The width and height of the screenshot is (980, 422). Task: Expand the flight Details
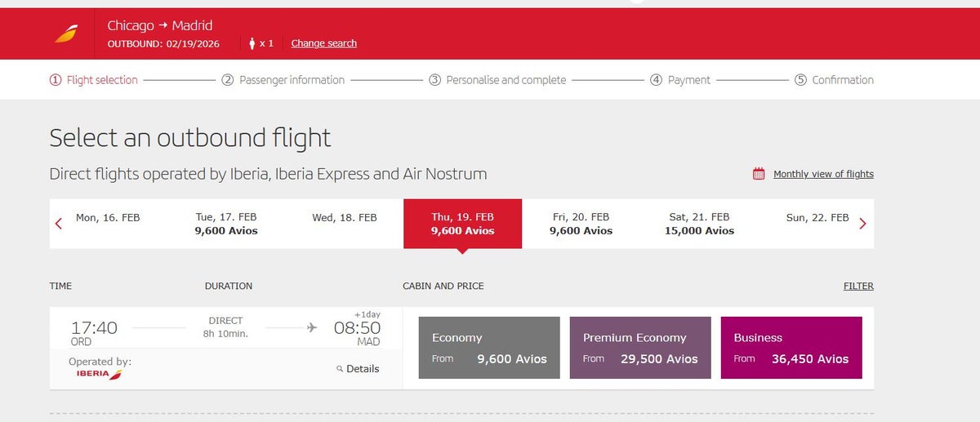click(x=362, y=369)
